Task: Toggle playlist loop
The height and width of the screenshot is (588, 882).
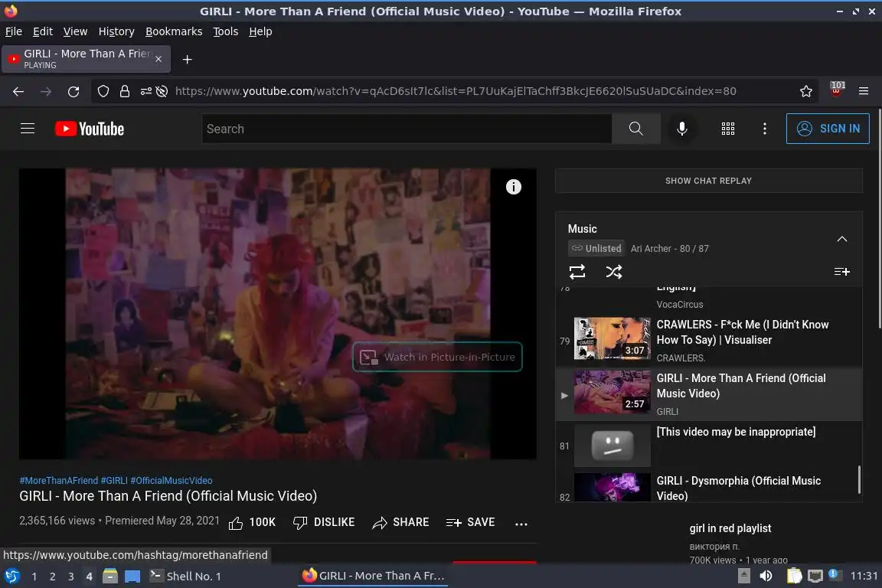Action: 577,272
